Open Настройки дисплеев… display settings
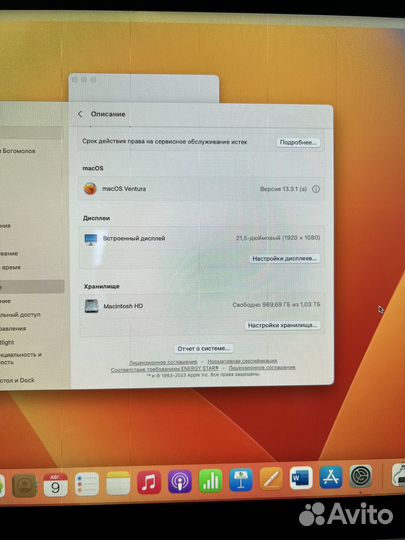Viewport: 405px width, 540px height. (x=284, y=258)
